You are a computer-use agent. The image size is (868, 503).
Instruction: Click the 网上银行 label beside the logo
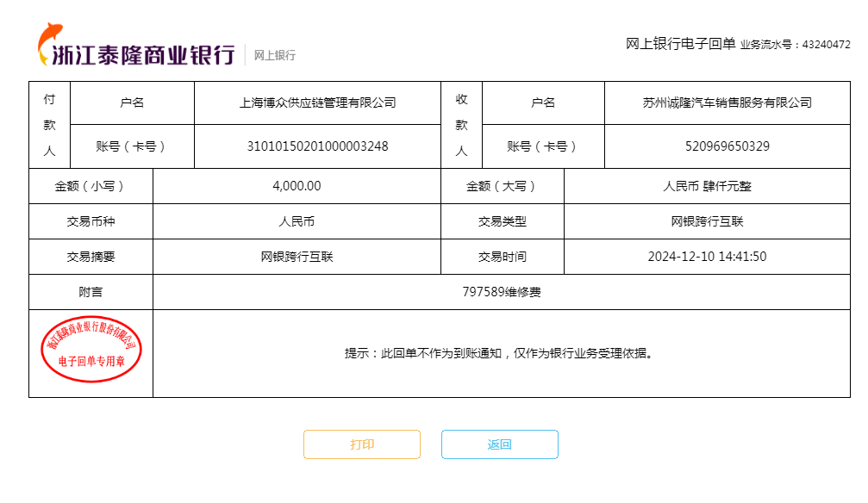click(x=274, y=55)
